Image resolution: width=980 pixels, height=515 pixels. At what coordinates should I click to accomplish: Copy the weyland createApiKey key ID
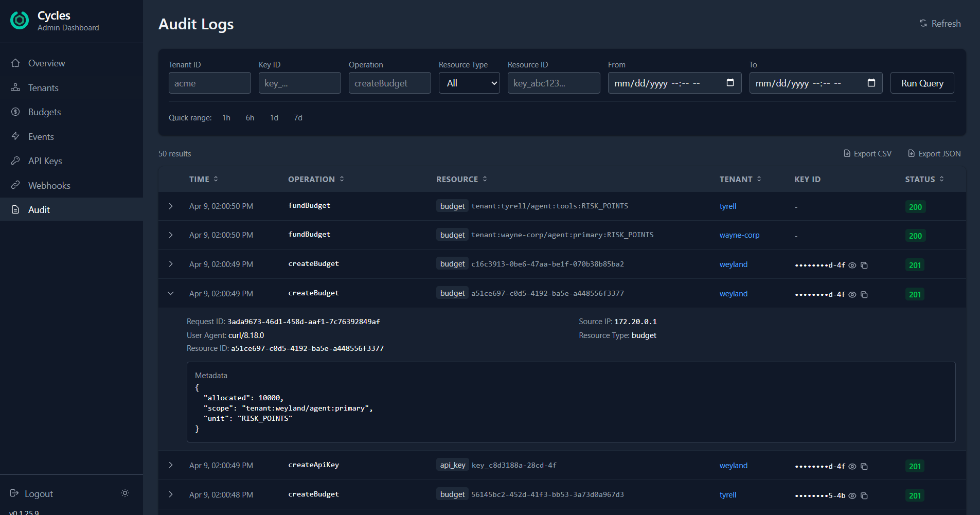pyautogui.click(x=865, y=466)
